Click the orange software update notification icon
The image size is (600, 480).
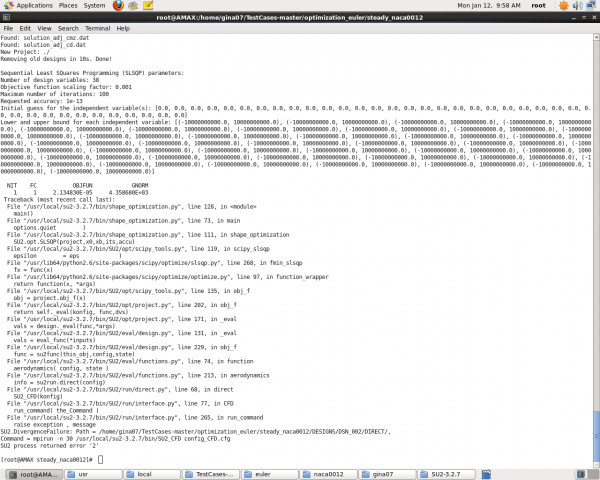pyautogui.click(x=564, y=5)
